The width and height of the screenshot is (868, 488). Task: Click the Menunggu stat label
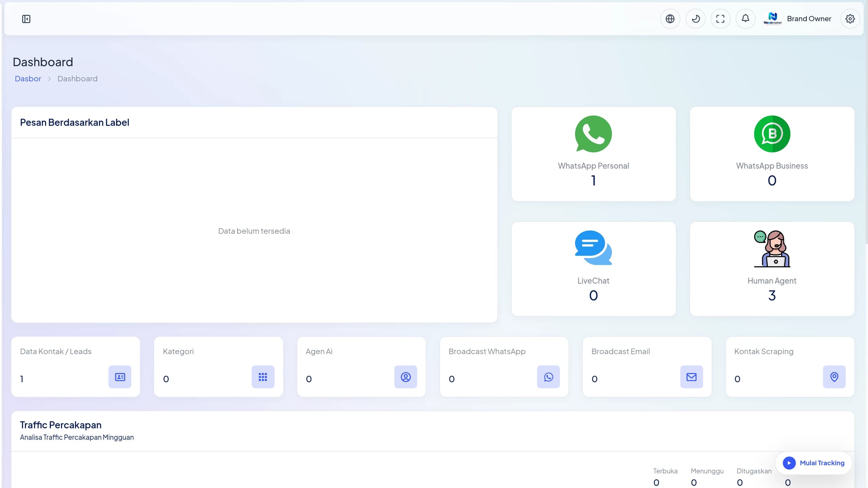(707, 471)
